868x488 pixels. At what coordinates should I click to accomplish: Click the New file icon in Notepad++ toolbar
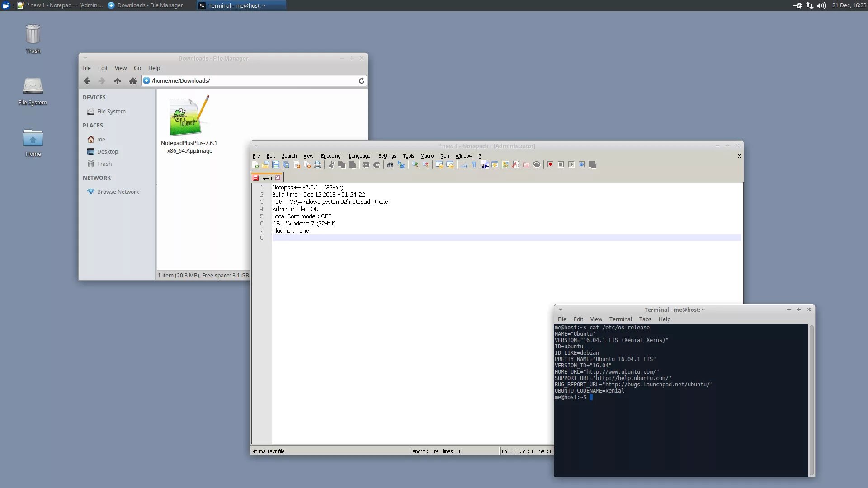(255, 165)
